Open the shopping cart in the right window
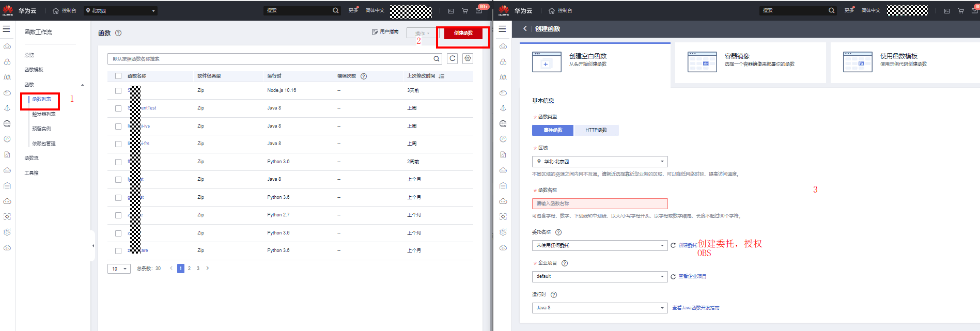This screenshot has width=980, height=331. [x=961, y=11]
